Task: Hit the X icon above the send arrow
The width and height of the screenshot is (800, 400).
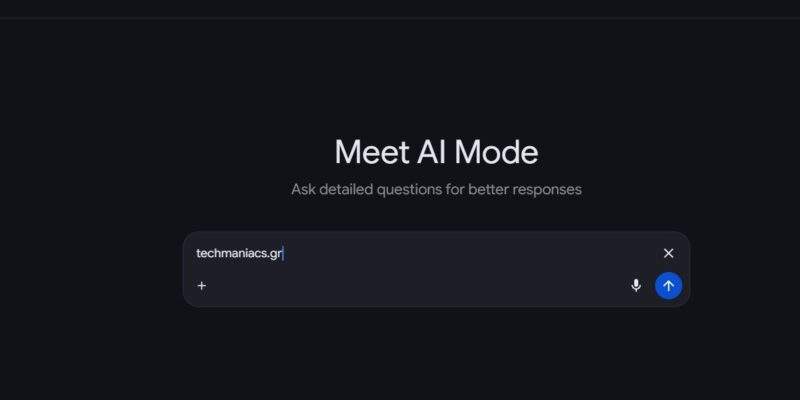Action: tap(668, 253)
